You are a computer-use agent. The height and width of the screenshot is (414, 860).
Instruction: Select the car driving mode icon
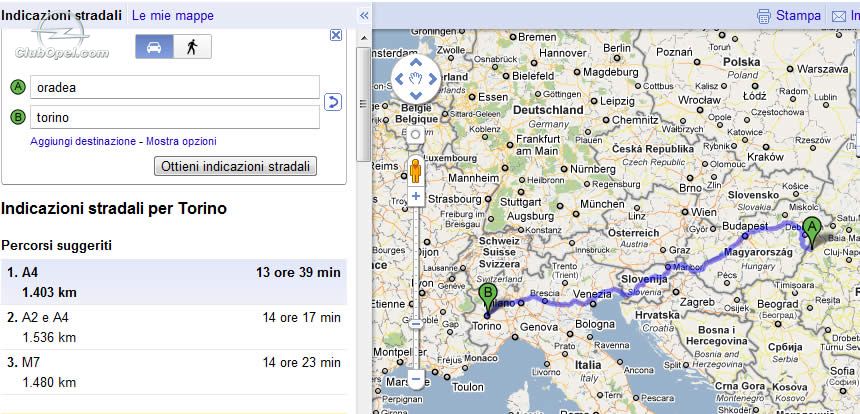point(155,47)
